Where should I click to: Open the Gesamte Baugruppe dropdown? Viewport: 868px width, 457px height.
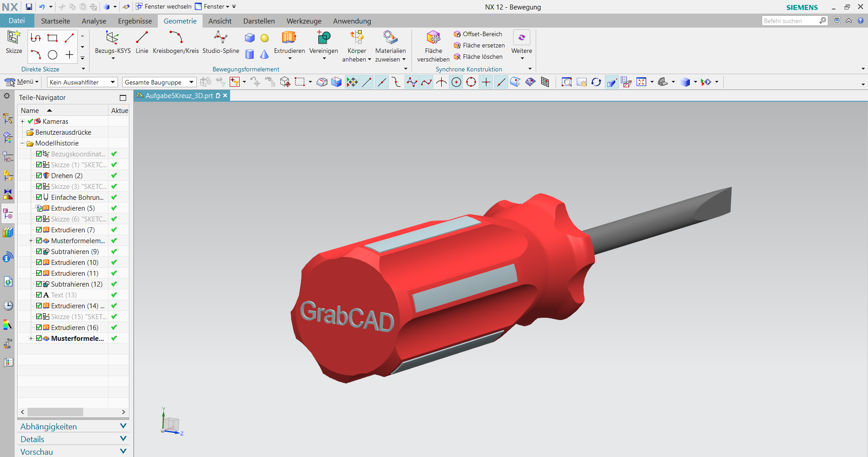[x=159, y=82]
